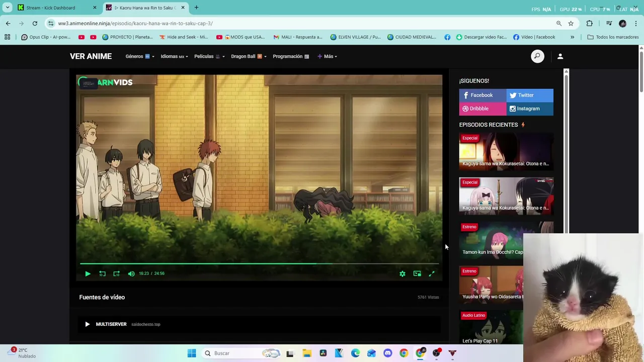Screen dimensions: 644x362
Task: Open the Dribbble follow button
Action: [x=482, y=109]
